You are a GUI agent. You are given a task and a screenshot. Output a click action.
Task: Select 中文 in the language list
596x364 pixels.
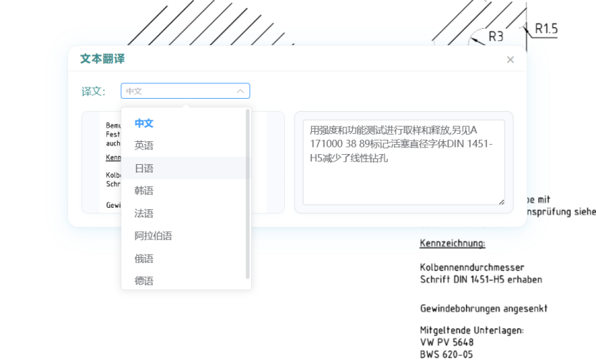coord(186,123)
